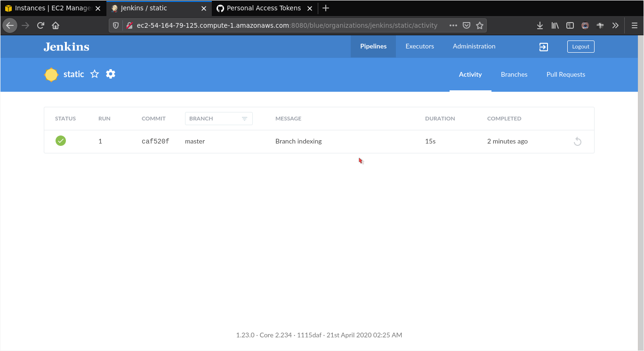Click the sunny weather health icon
This screenshot has width=644, height=351.
pos(51,74)
